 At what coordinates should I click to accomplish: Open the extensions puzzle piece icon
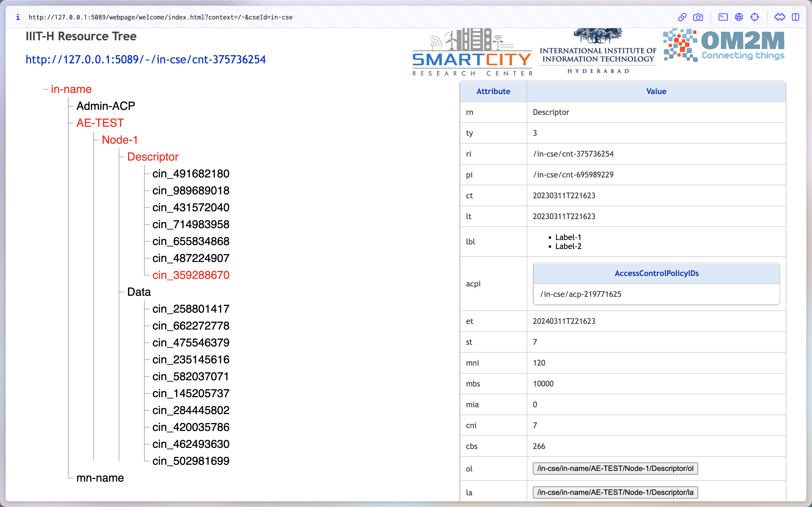tap(780, 17)
